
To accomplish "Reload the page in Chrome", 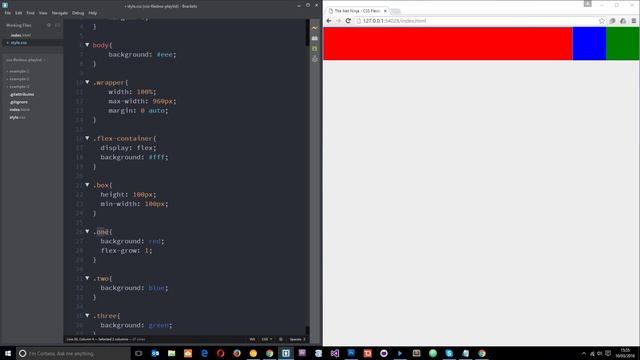I will (348, 21).
